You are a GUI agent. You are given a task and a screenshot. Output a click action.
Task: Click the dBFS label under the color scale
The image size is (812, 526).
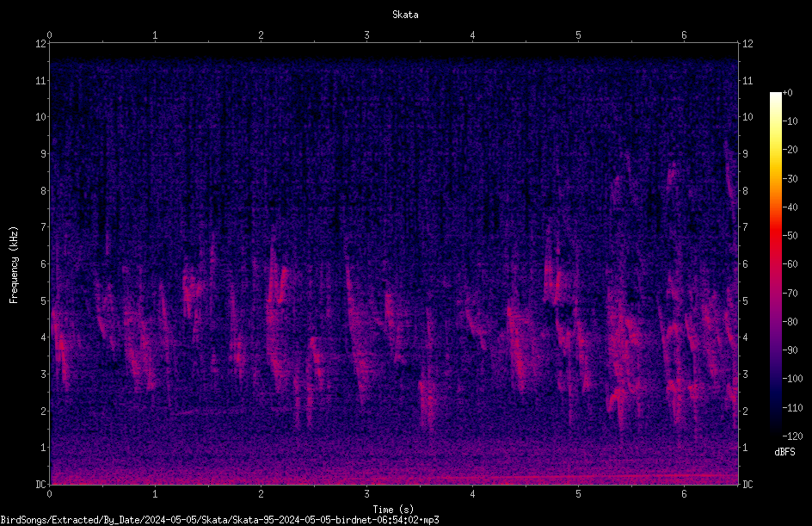784,452
